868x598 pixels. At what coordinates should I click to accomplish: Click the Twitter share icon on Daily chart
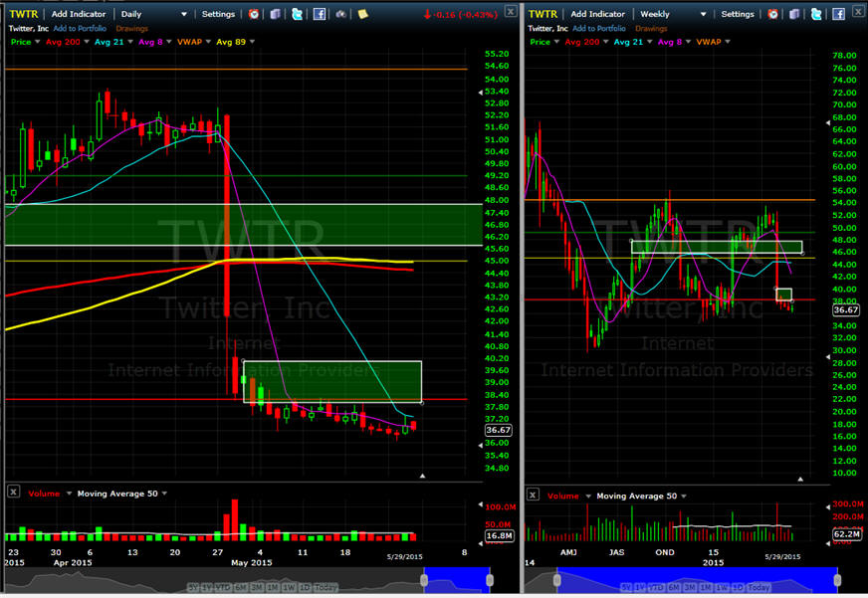pyautogui.click(x=297, y=14)
